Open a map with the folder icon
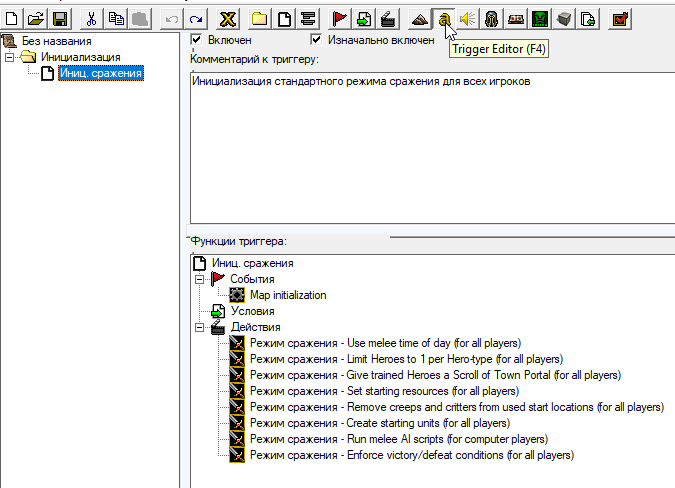This screenshot has height=488, width=675. (36, 19)
